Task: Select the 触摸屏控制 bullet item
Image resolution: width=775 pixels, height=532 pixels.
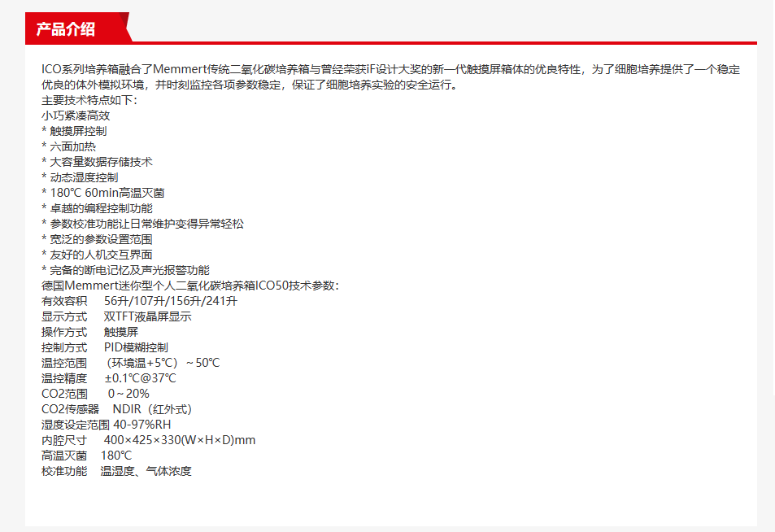Action: click(x=74, y=131)
